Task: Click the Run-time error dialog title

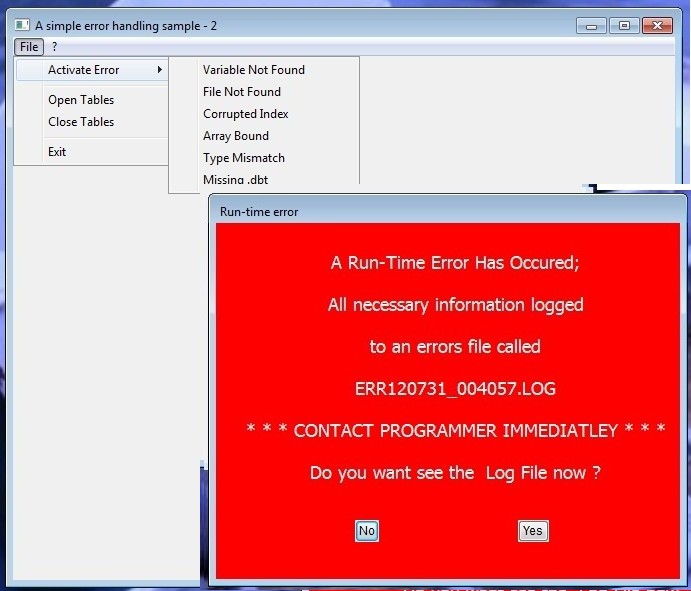Action: tap(259, 212)
